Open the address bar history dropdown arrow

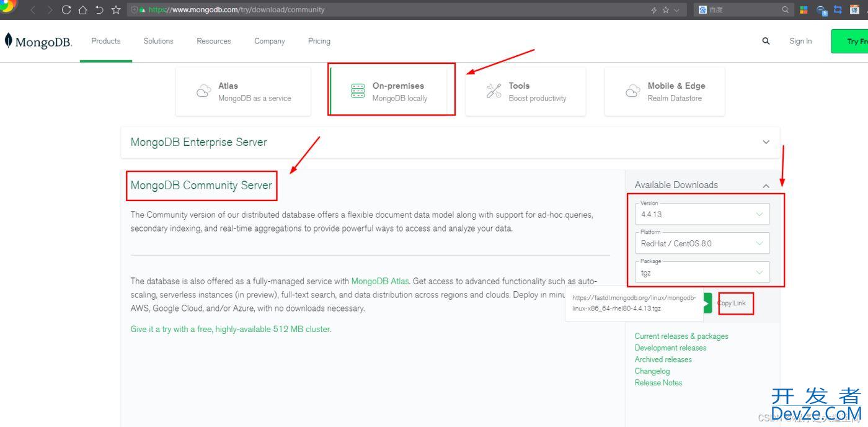click(676, 10)
